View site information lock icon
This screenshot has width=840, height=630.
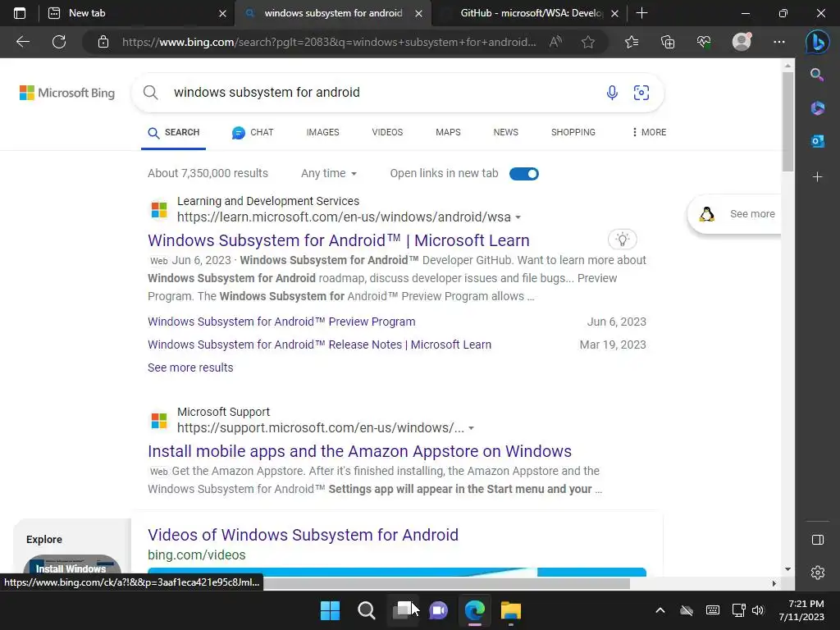103,42
